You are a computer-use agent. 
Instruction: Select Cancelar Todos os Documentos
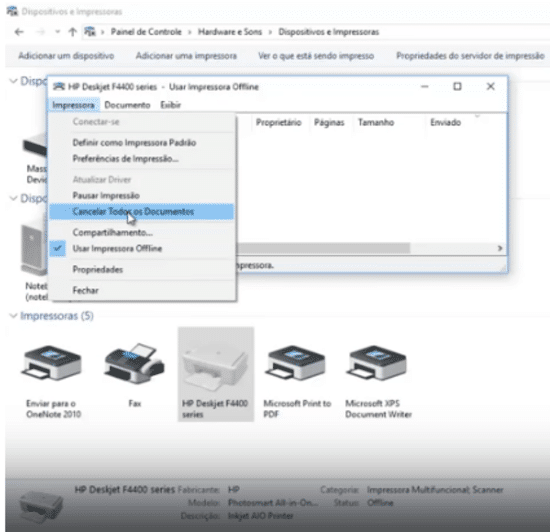(142, 211)
